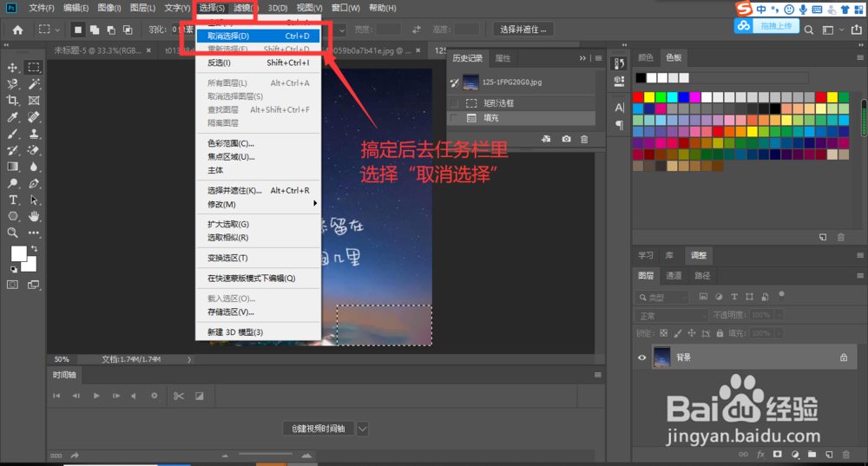Viewport: 868px width, 466px height.
Task: Select the Pen tool
Action: [x=34, y=183]
